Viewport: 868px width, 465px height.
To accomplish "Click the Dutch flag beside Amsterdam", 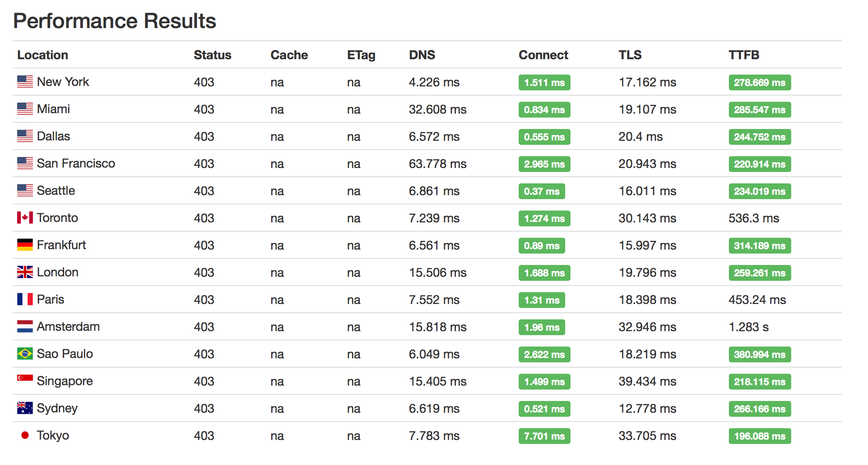I will (25, 326).
